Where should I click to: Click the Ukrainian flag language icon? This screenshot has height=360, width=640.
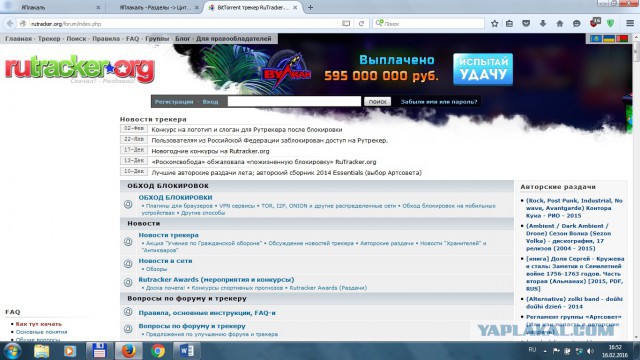[609, 39]
